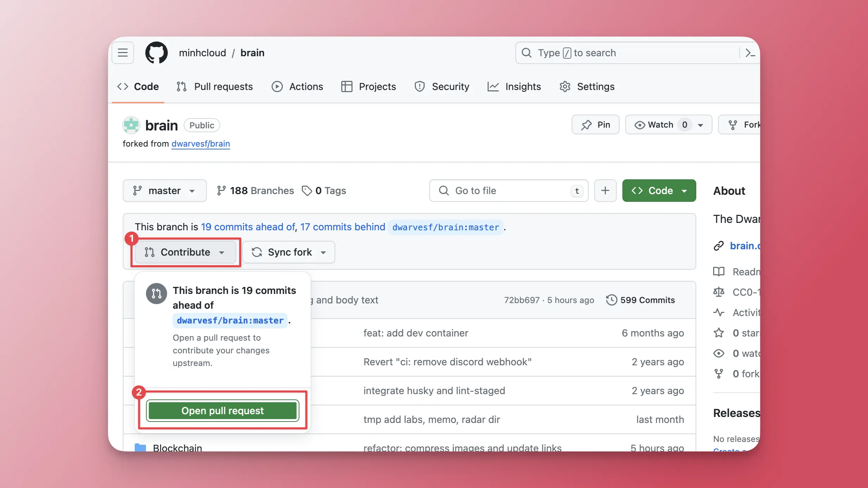Click the watching eye icon in About
The image size is (868, 488).
(719, 353)
